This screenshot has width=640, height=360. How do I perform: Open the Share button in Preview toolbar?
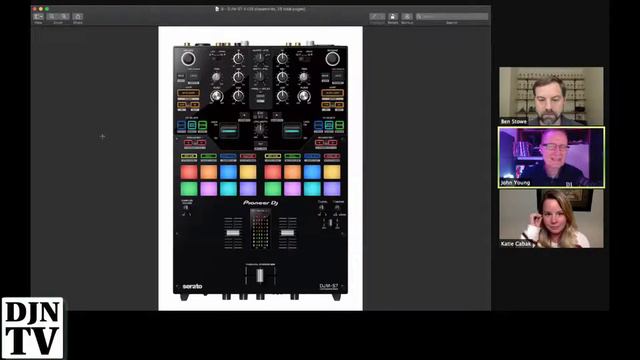(78, 16)
